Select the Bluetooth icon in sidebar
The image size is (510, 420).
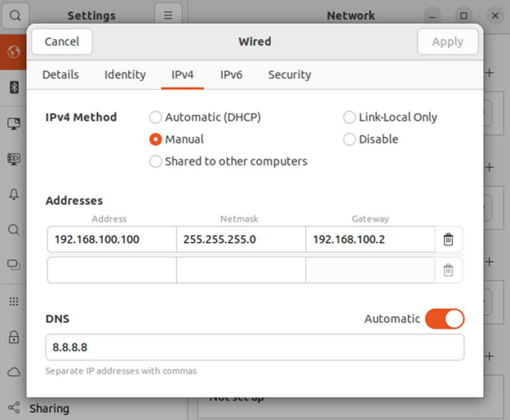14,87
